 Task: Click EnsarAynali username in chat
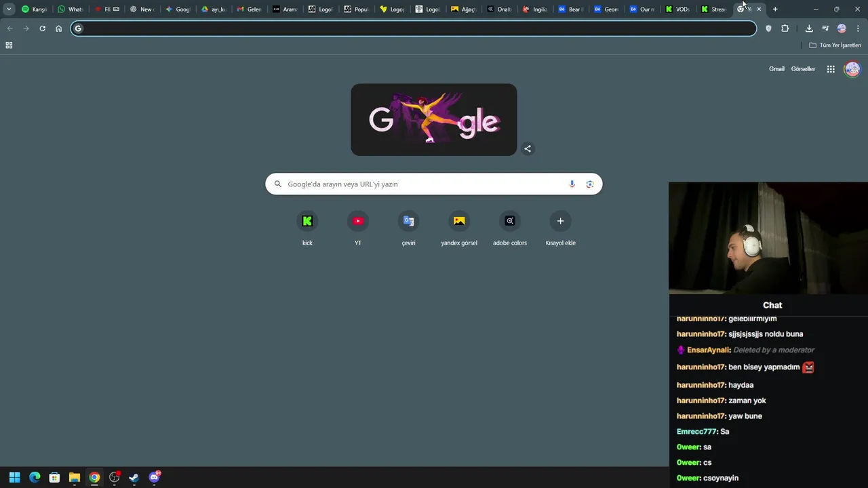click(x=709, y=350)
